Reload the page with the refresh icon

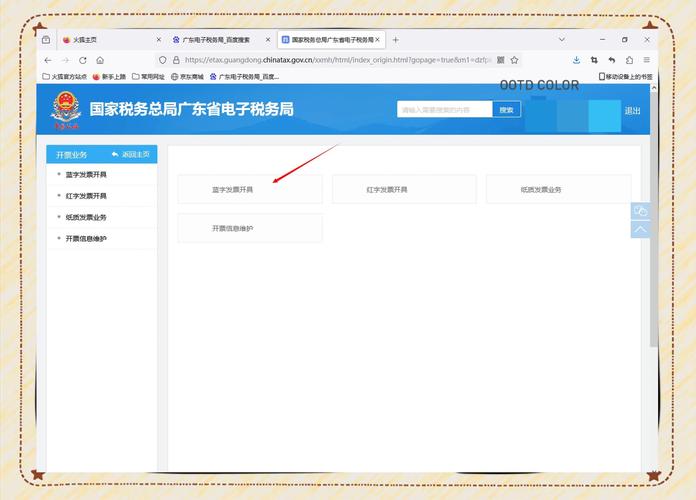point(83,60)
